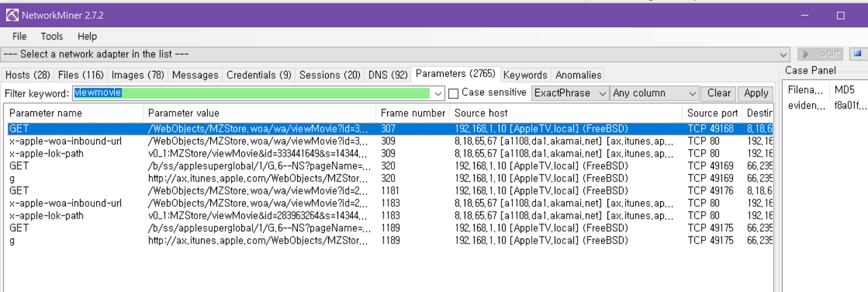Maximize the NetworkMiner window
868x292 pixels.
click(841, 16)
